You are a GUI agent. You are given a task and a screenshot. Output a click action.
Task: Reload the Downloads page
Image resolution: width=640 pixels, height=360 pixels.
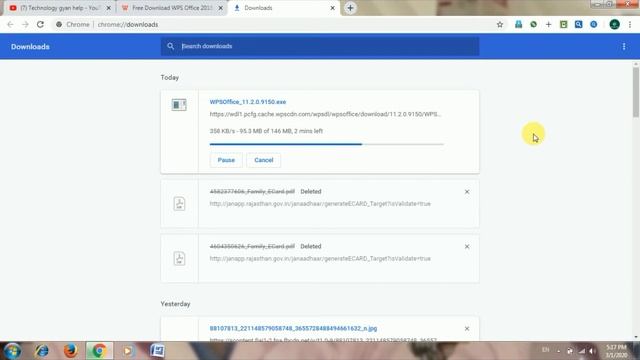(x=40, y=24)
